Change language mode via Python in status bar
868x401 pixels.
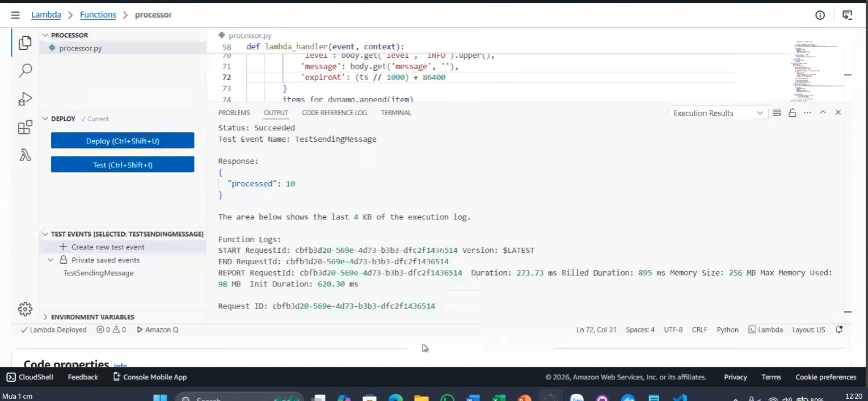(x=727, y=330)
